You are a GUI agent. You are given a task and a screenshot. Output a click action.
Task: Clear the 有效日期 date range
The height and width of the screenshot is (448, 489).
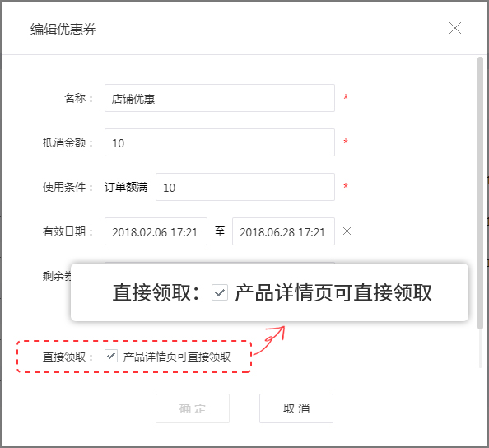(x=347, y=231)
